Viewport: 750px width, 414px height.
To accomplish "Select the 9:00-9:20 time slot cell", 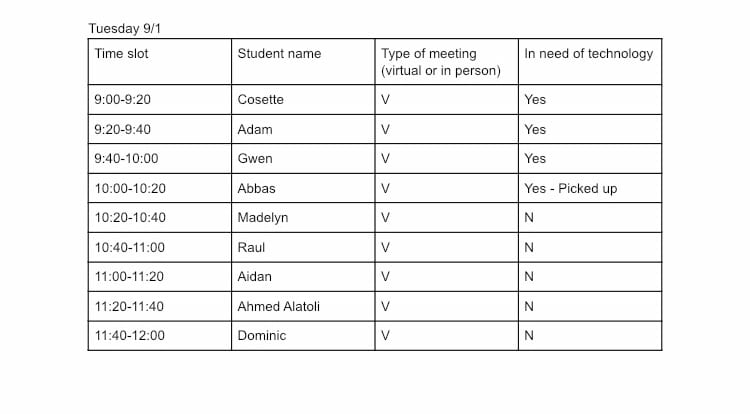I will pyautogui.click(x=160, y=100).
